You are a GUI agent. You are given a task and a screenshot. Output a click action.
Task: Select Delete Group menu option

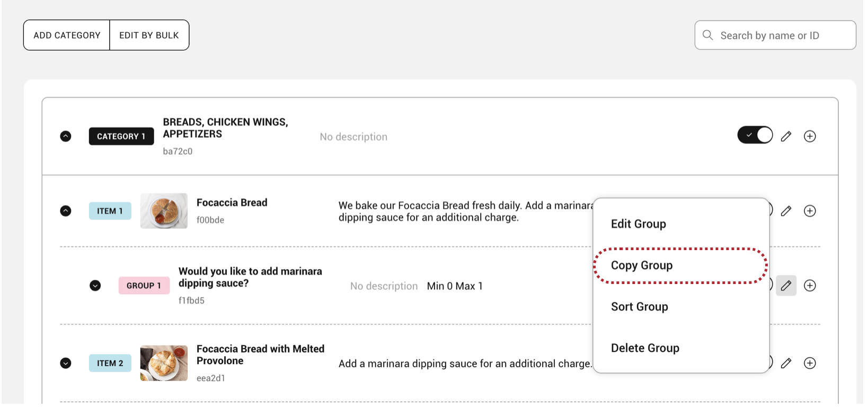pos(645,348)
